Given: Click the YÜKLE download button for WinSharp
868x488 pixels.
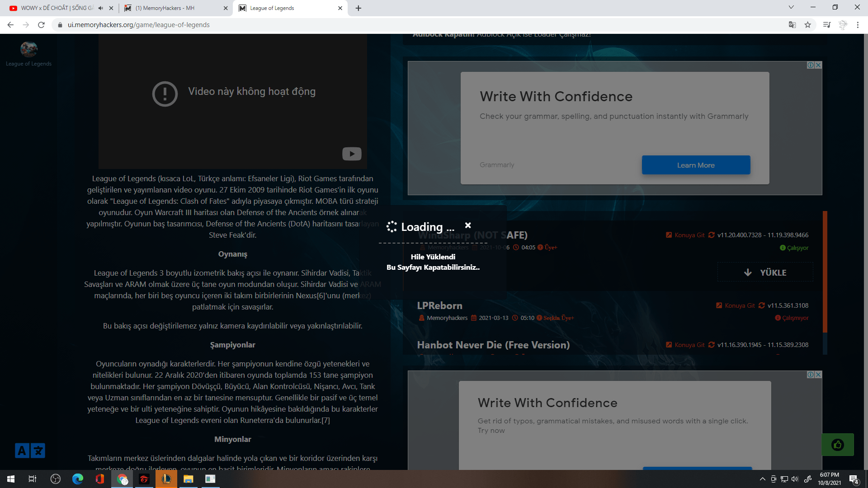Looking at the screenshot, I should click(x=765, y=272).
